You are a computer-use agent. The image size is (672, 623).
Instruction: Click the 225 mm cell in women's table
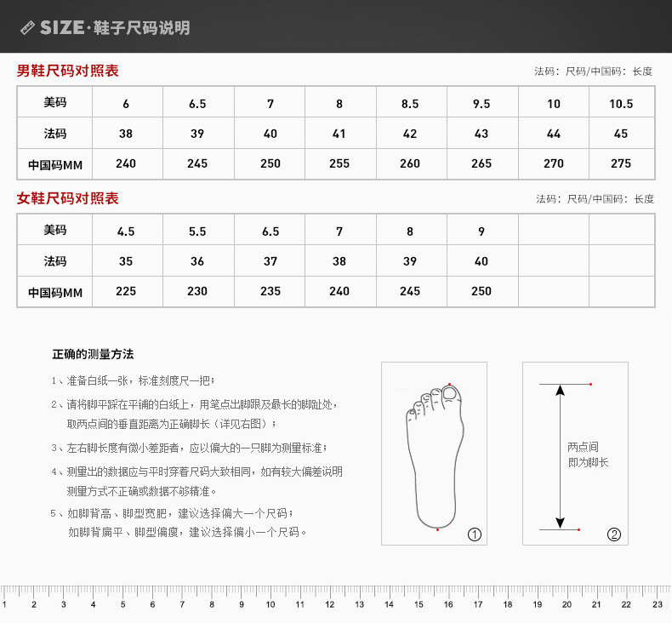click(126, 291)
